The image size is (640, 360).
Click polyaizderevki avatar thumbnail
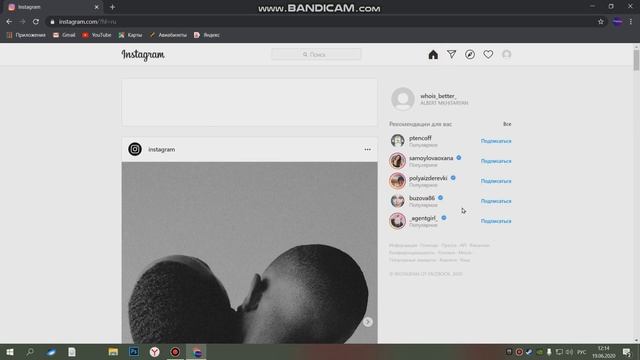tap(398, 181)
